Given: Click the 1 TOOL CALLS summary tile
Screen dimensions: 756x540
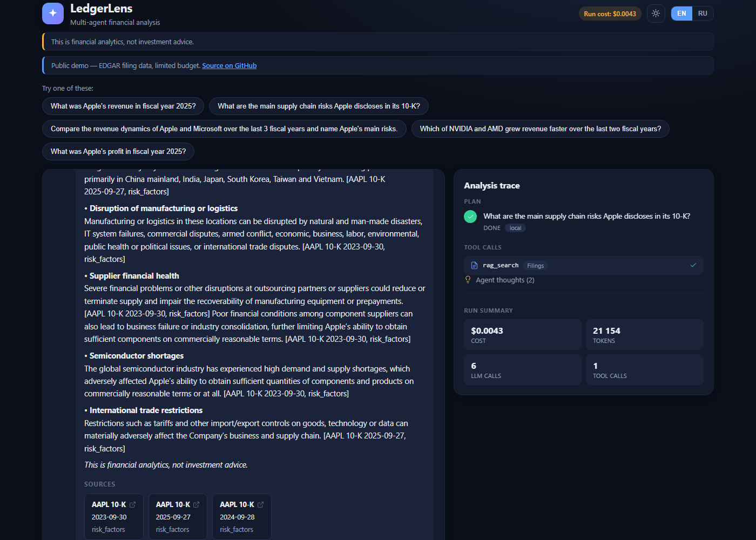Looking at the screenshot, I should [x=645, y=370].
